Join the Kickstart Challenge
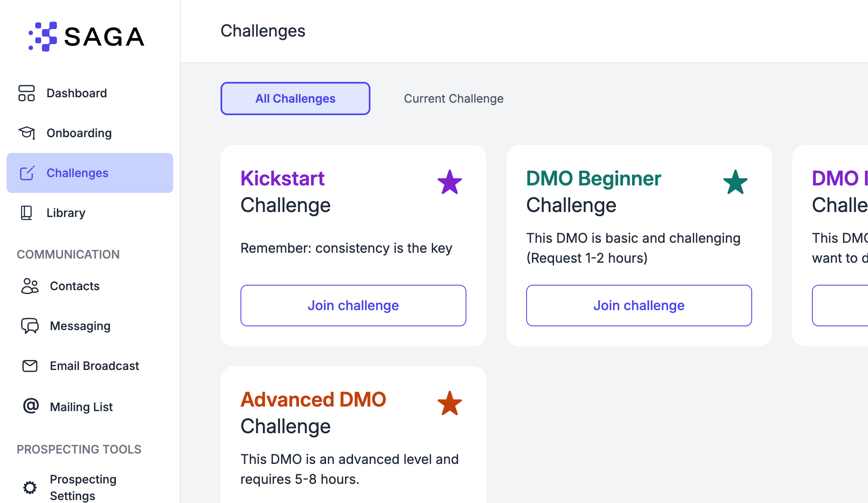 (x=353, y=306)
